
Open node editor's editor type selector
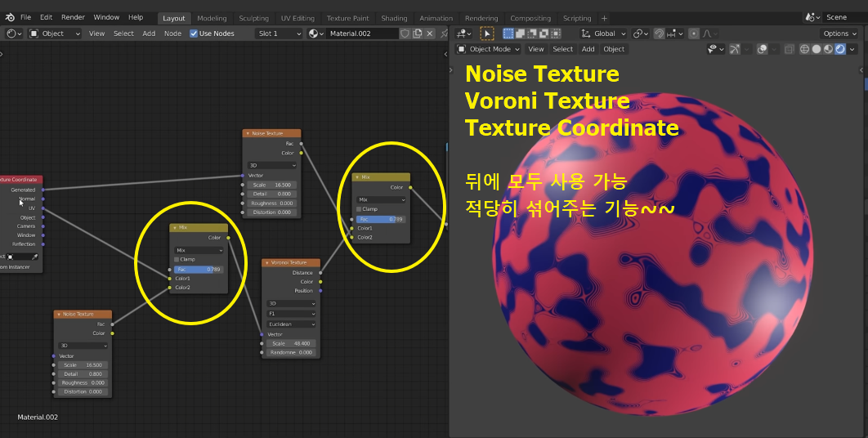click(14, 34)
